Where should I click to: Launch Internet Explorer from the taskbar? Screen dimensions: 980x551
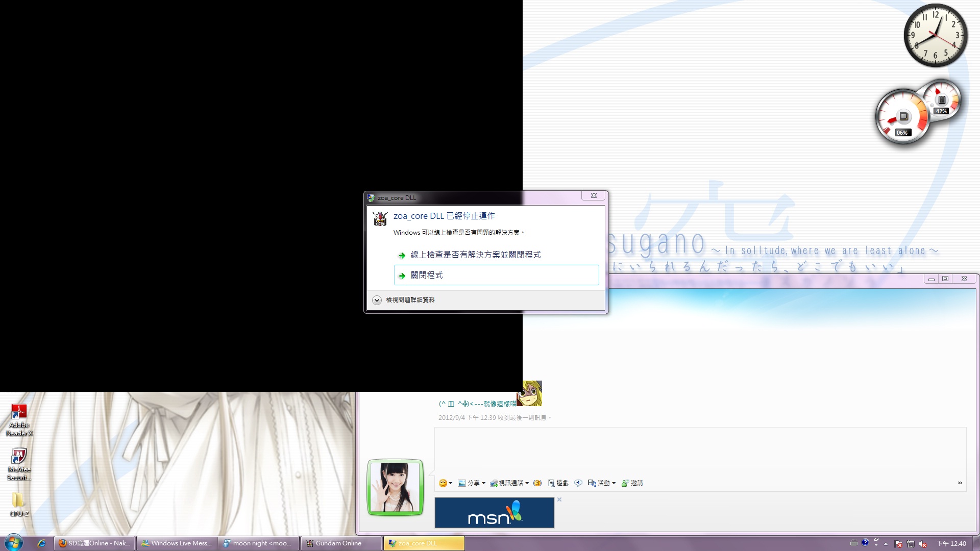point(41,543)
